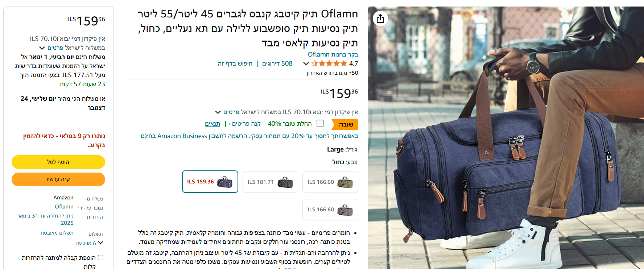644x269 pixels.
Task: Expand shipping details chevron under main price
Action: pos(218,112)
